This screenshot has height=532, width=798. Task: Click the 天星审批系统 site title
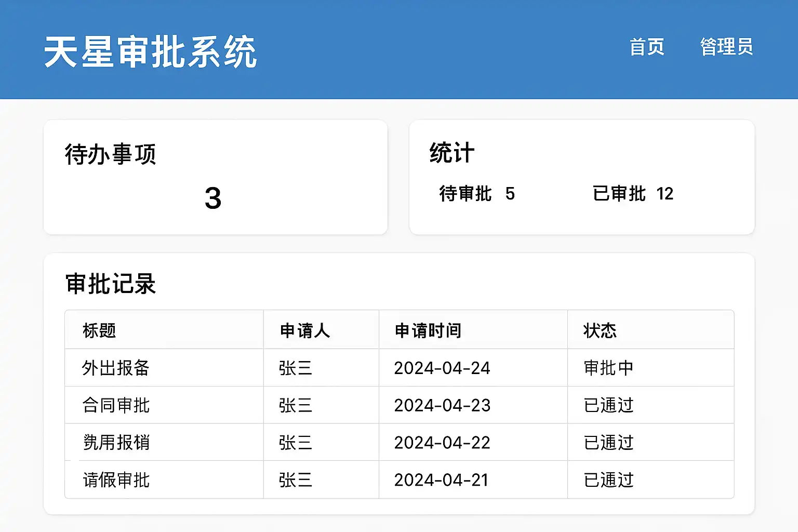click(150, 52)
